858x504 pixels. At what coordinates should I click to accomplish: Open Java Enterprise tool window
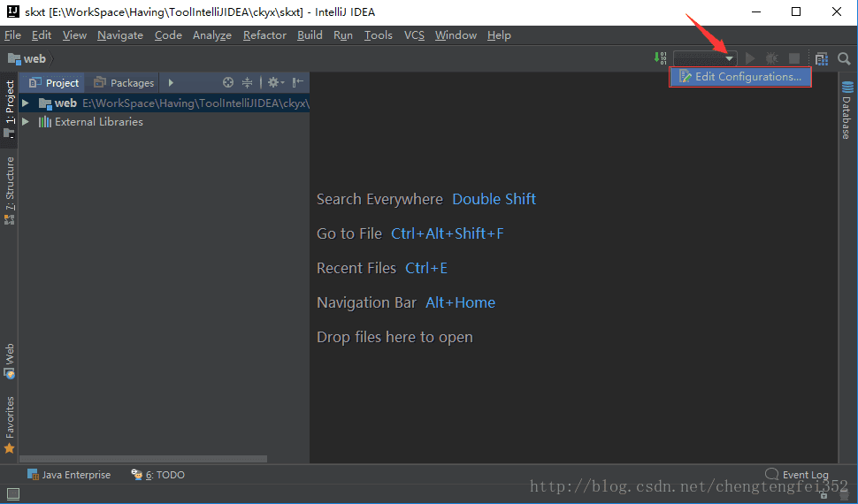(69, 475)
